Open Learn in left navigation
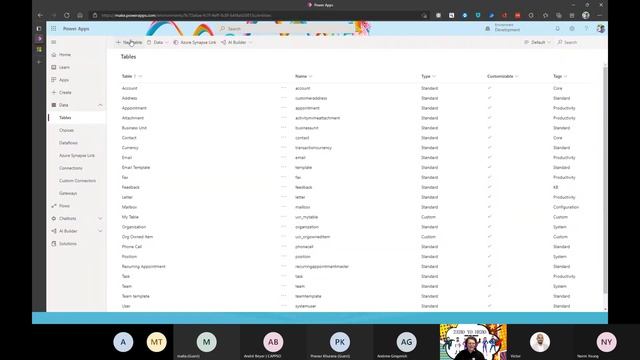The image size is (640, 360). 64,67
